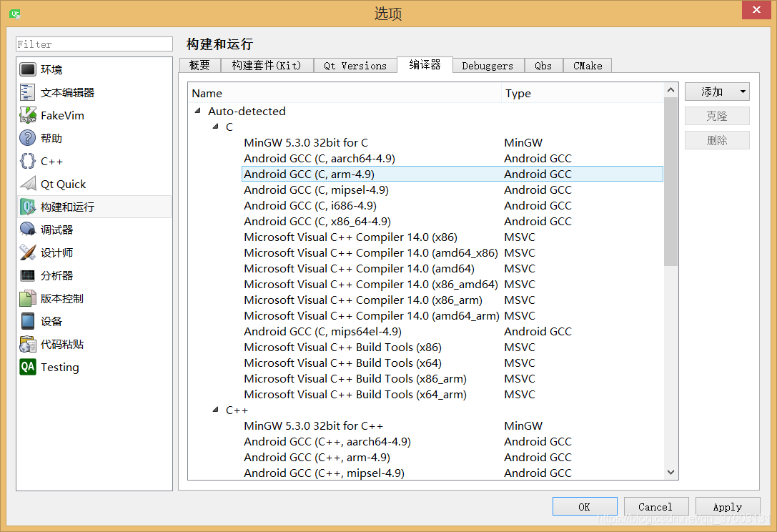Select the 编译器 tab
This screenshot has height=532, width=777.
425,64
